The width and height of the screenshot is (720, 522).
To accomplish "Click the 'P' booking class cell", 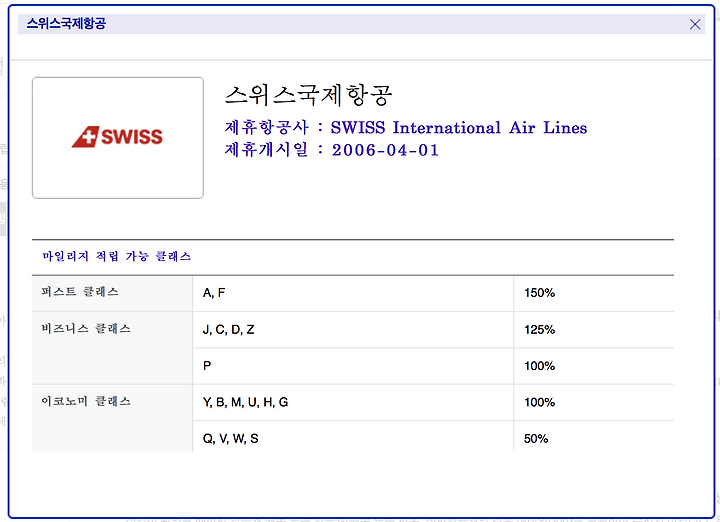I will coord(353,366).
